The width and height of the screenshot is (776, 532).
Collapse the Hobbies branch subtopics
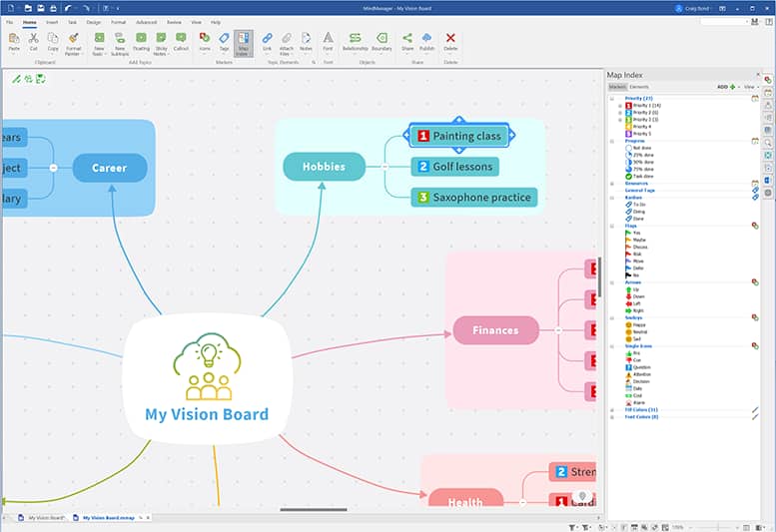click(386, 167)
